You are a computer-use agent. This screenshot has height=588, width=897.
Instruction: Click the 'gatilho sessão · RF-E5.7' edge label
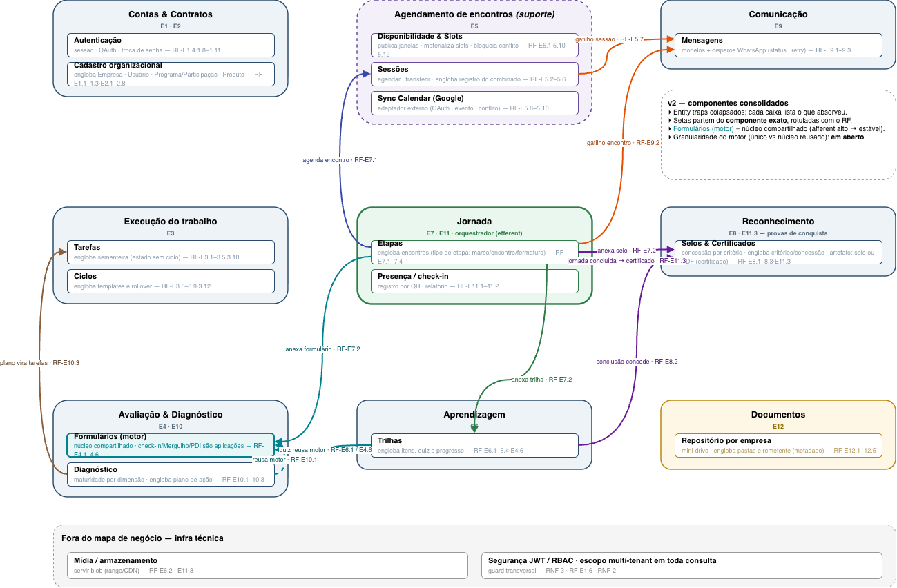tap(610, 39)
